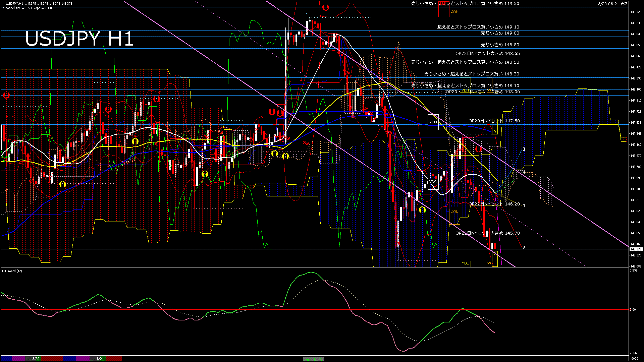Select the 8/20 date marker
The width and height of the screenshot is (644, 362).
(36, 359)
